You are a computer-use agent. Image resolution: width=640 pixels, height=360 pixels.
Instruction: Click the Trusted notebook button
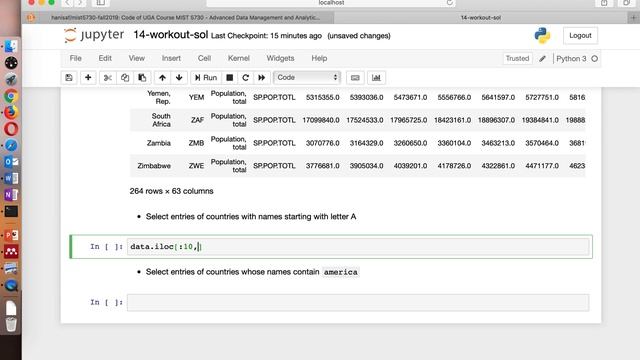pyautogui.click(x=517, y=58)
